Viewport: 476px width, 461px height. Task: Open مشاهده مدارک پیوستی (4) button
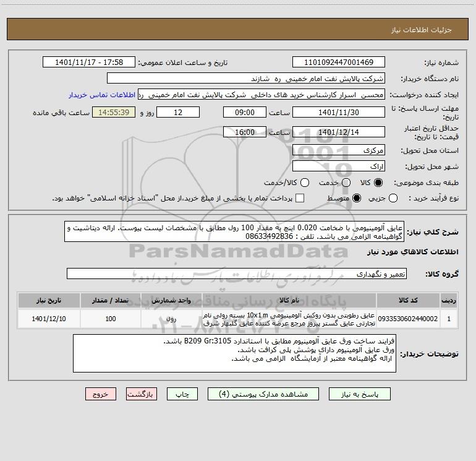tap(263, 394)
